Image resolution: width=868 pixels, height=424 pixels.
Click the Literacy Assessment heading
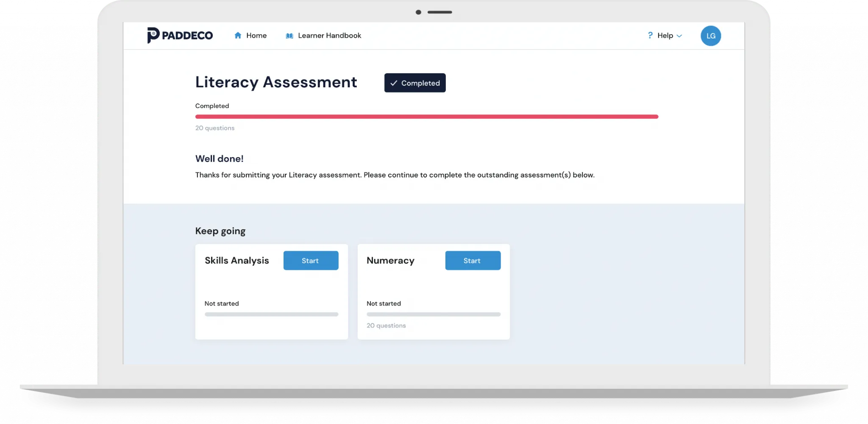point(276,83)
